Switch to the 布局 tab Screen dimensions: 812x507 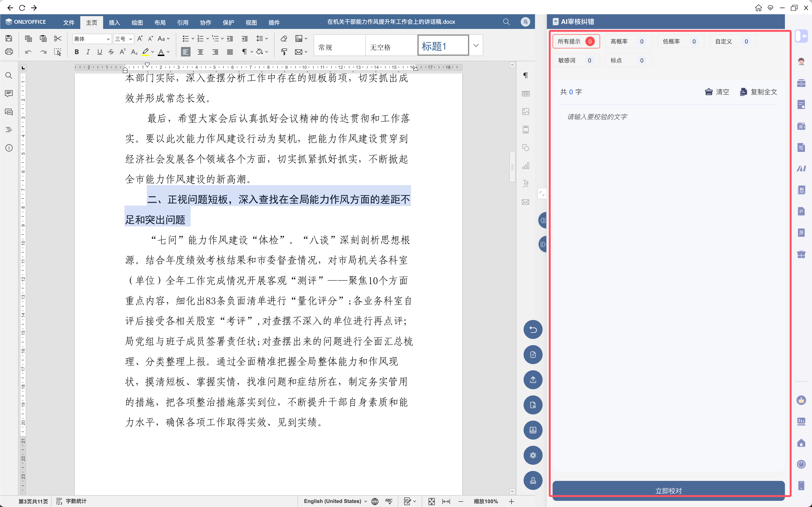pos(160,23)
